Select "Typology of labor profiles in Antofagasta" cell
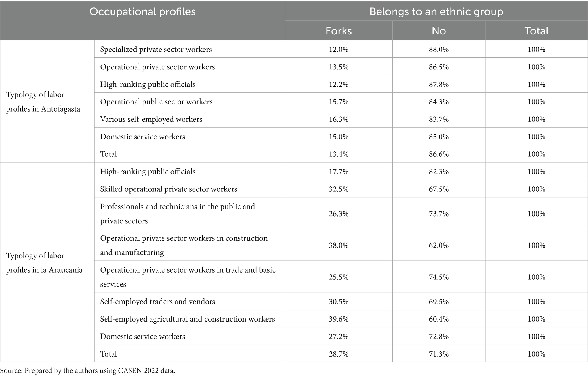The image size is (588, 377). [43, 102]
